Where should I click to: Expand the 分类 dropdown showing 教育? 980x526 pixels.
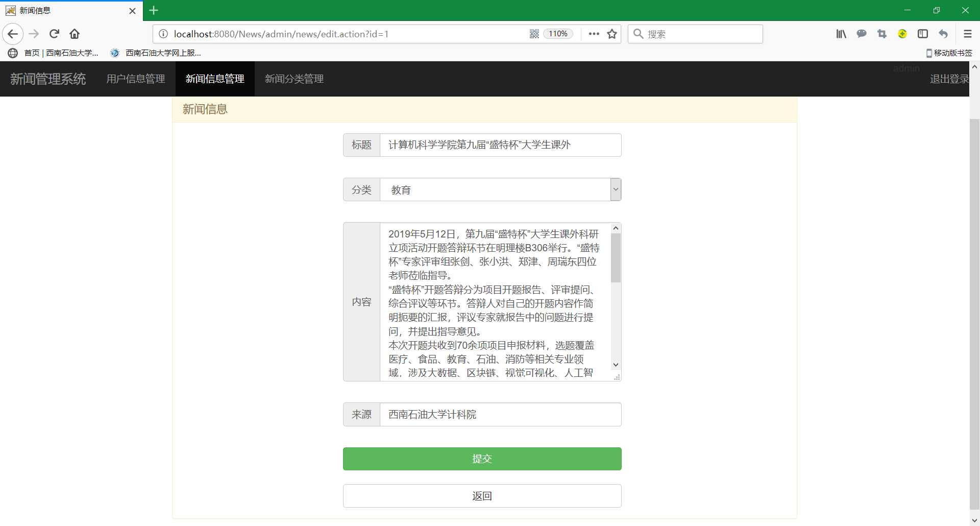500,189
